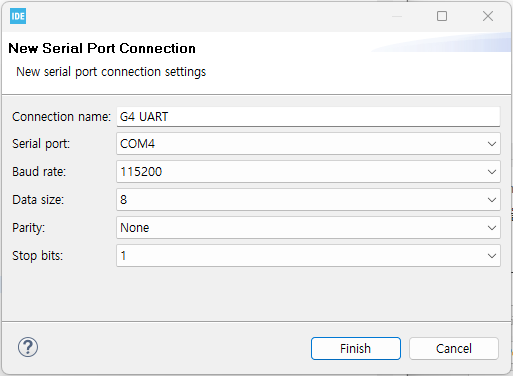Open the Serial port dropdown showing COM4
This screenshot has height=376, width=513.
click(308, 144)
